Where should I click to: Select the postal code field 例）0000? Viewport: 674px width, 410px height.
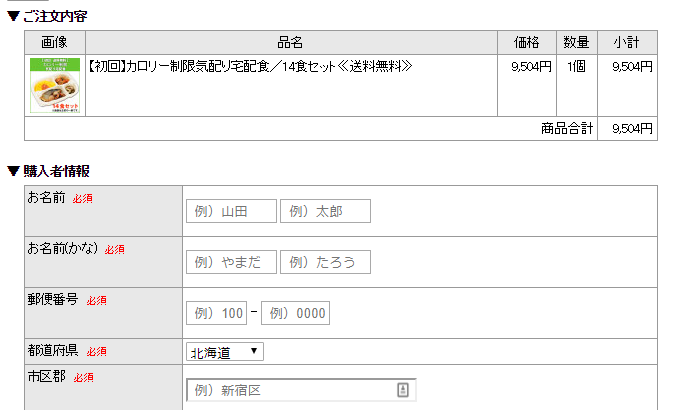point(295,313)
